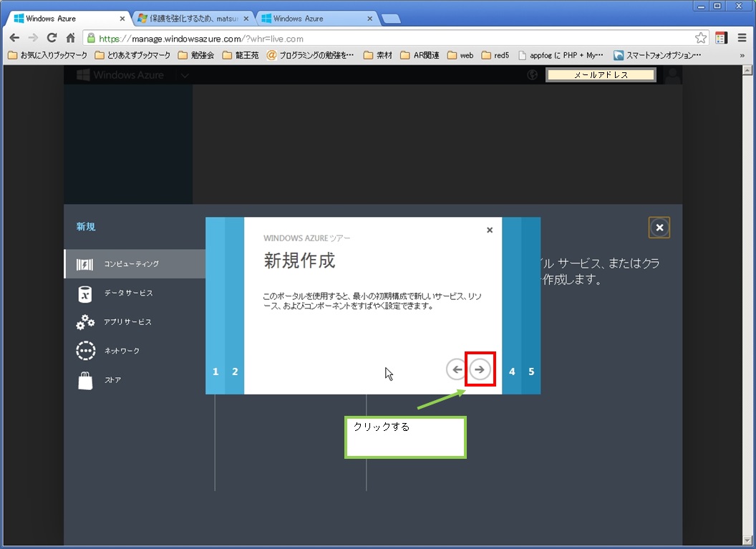This screenshot has height=549, width=756.
Task: Open the 龍王苑 bookmark folder
Action: click(x=241, y=55)
